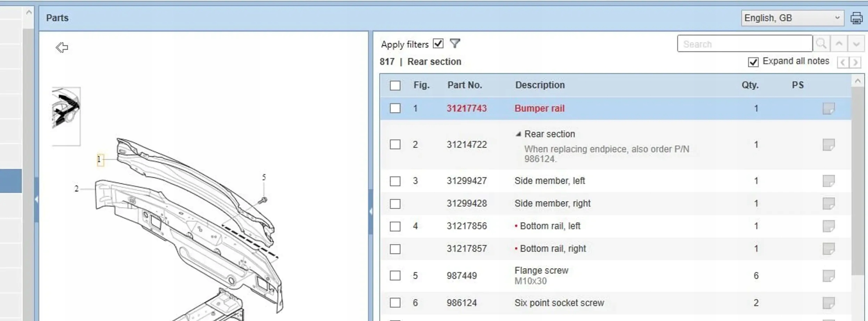Select part number 31299427

pyautogui.click(x=467, y=181)
